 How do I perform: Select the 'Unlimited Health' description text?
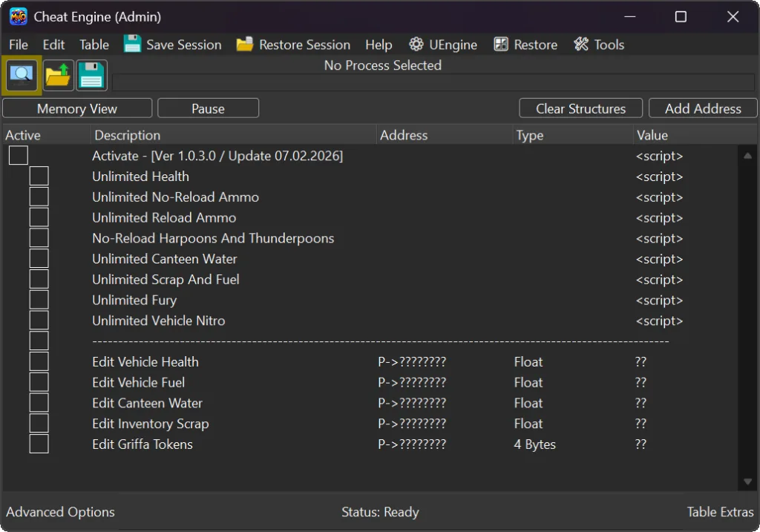140,177
